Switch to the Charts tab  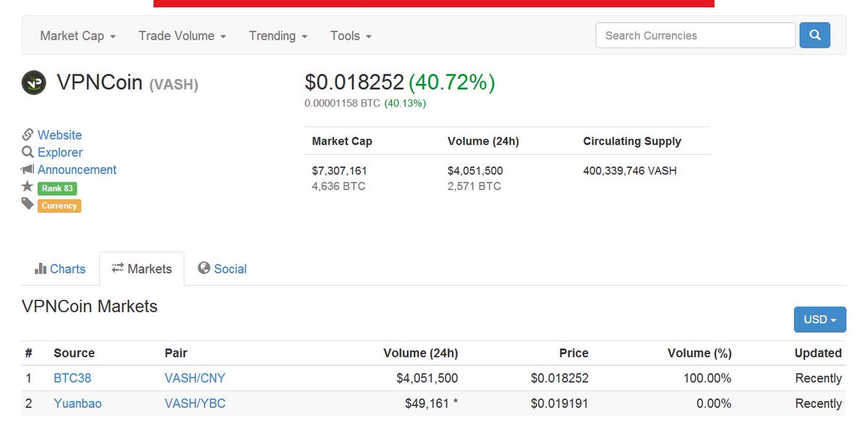pyautogui.click(x=60, y=269)
